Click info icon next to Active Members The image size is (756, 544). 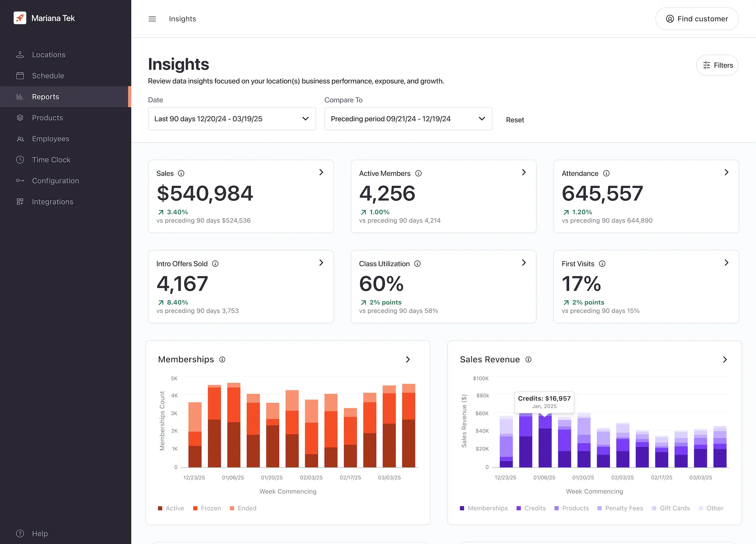click(x=418, y=174)
